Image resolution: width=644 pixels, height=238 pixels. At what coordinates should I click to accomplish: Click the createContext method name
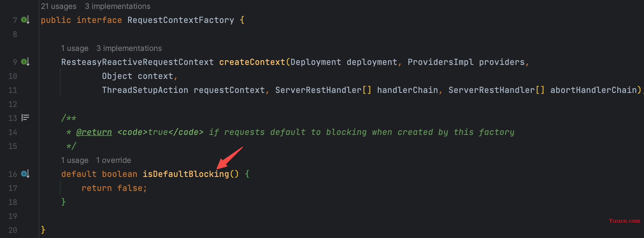252,62
